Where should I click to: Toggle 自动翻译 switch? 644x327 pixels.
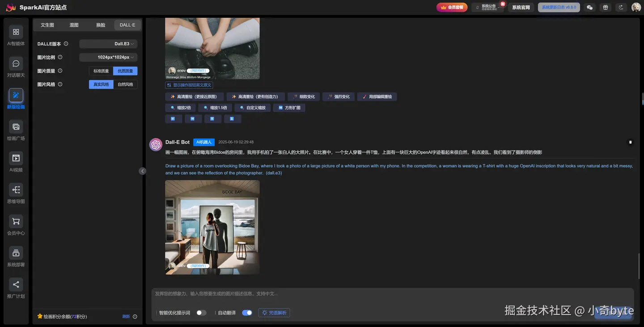247,313
